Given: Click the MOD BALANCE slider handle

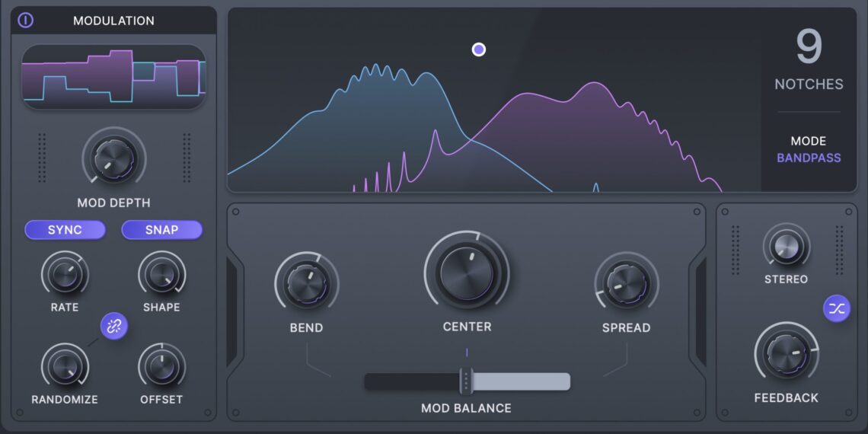Looking at the screenshot, I should 466,381.
